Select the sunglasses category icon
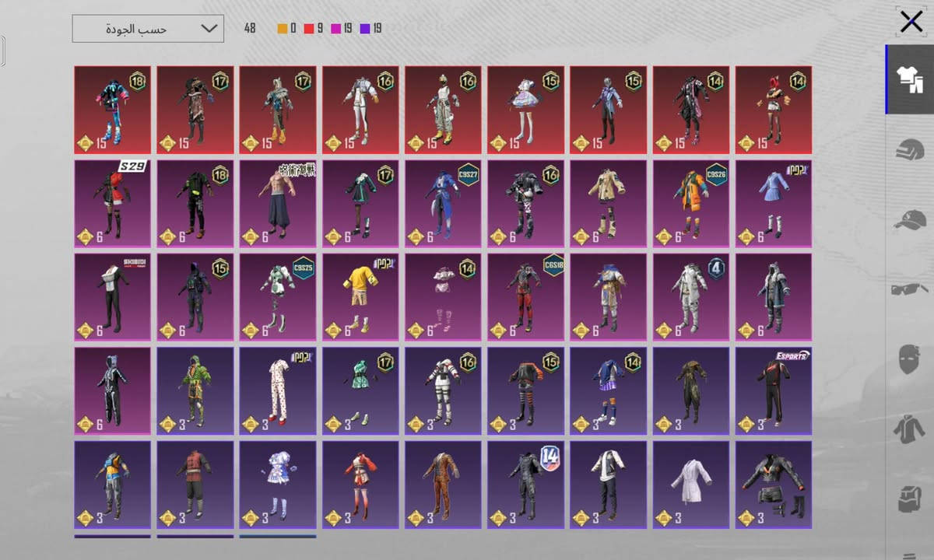 910,289
